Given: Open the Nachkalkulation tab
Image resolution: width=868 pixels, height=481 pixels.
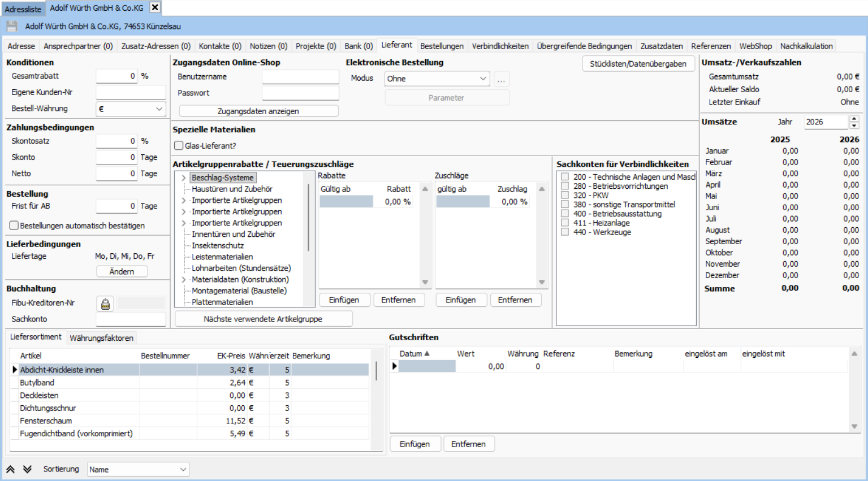Looking at the screenshot, I should [x=806, y=46].
